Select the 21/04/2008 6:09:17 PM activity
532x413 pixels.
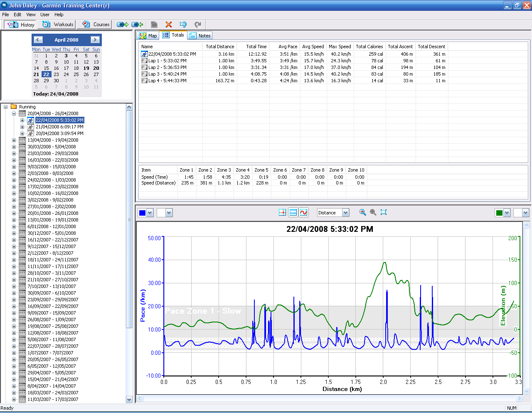pos(59,127)
